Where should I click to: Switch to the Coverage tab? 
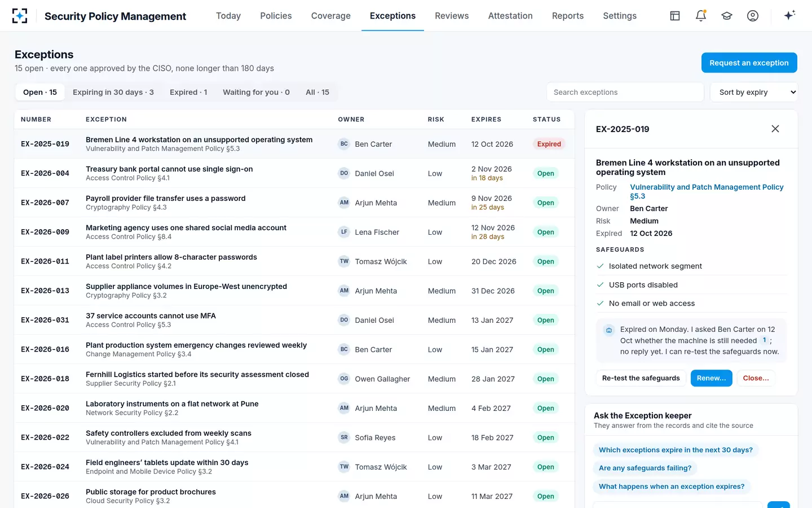331,16
